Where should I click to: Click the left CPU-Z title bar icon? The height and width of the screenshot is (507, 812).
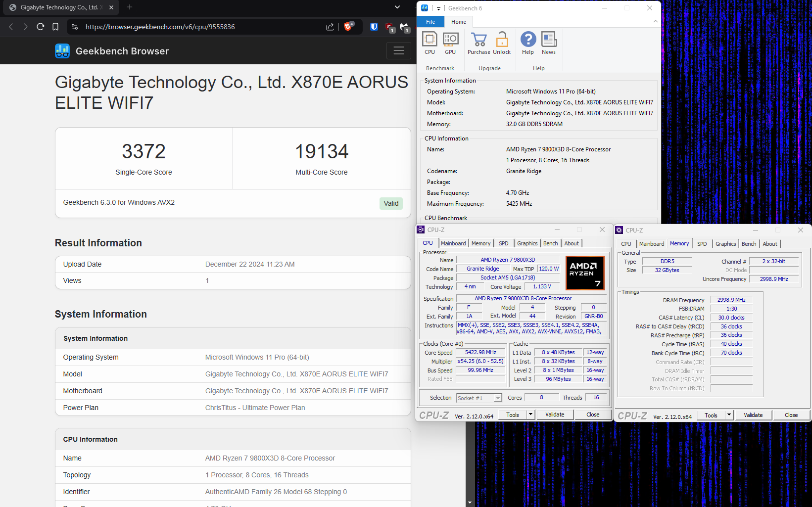coord(421,230)
